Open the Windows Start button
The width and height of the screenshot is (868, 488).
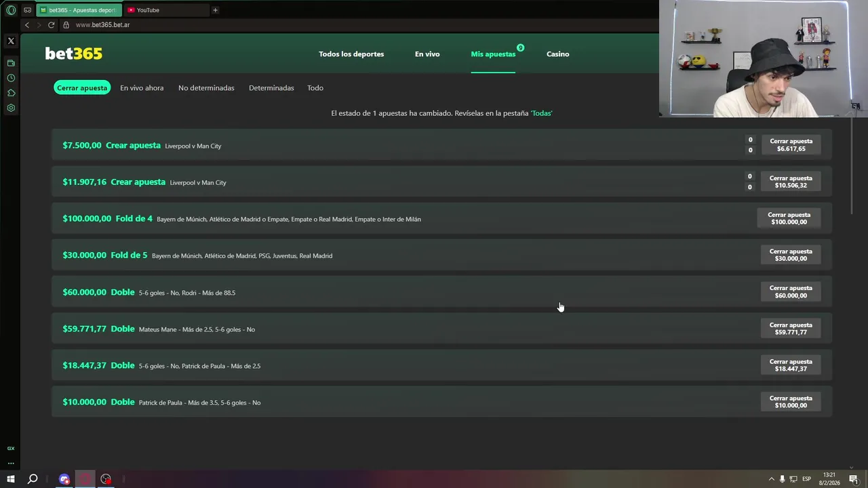pyautogui.click(x=11, y=479)
